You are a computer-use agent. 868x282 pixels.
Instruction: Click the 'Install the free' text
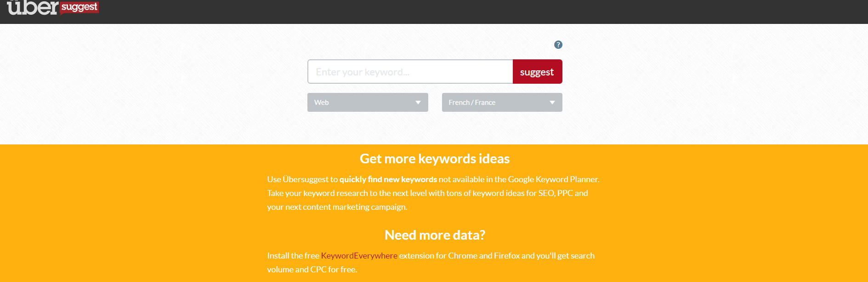(x=293, y=256)
